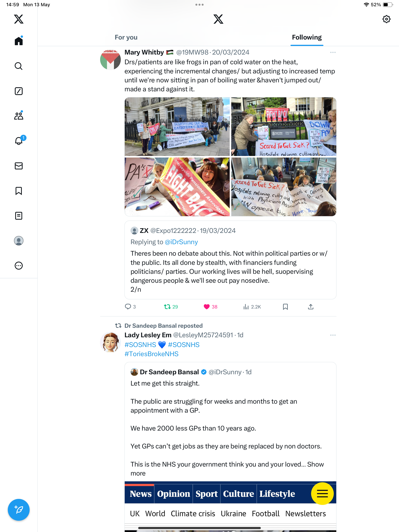Undo repost on Mary Whitby's post
The image size is (399, 532).
click(167, 307)
